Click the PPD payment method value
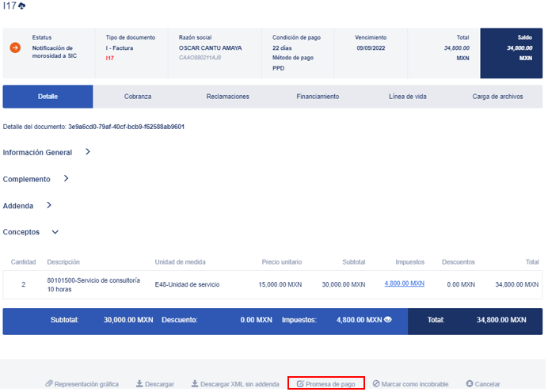This screenshot has width=548, height=392. coord(278,68)
